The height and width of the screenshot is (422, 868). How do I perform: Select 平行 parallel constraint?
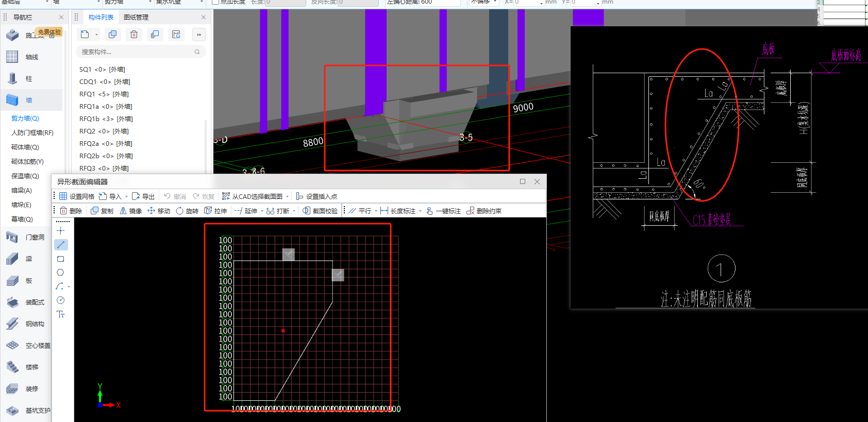tap(360, 211)
